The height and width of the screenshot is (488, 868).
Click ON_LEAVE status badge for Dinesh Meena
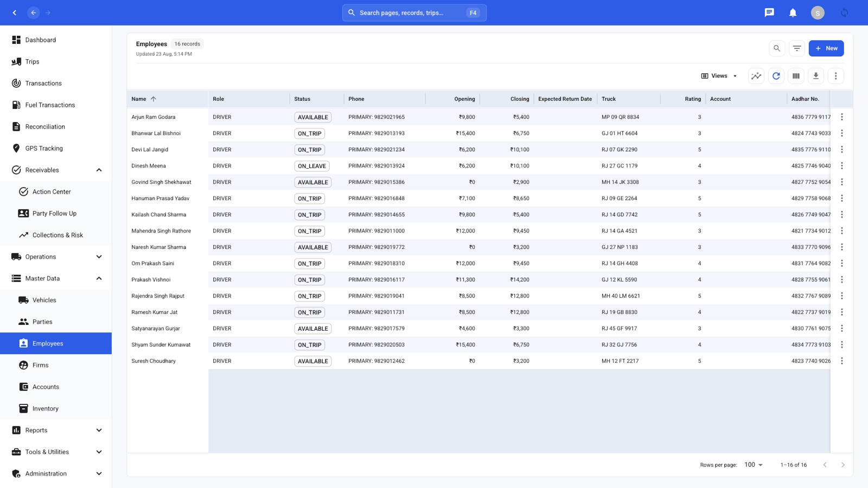312,166
